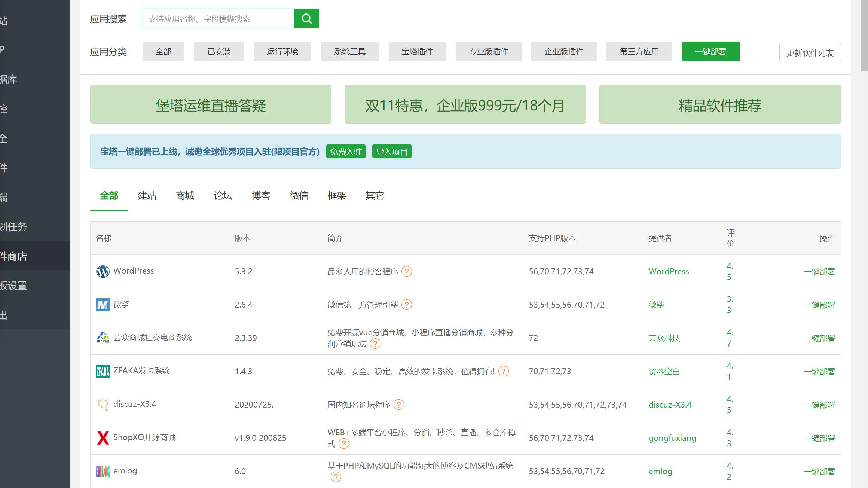Click the 名称 column header

click(104, 238)
